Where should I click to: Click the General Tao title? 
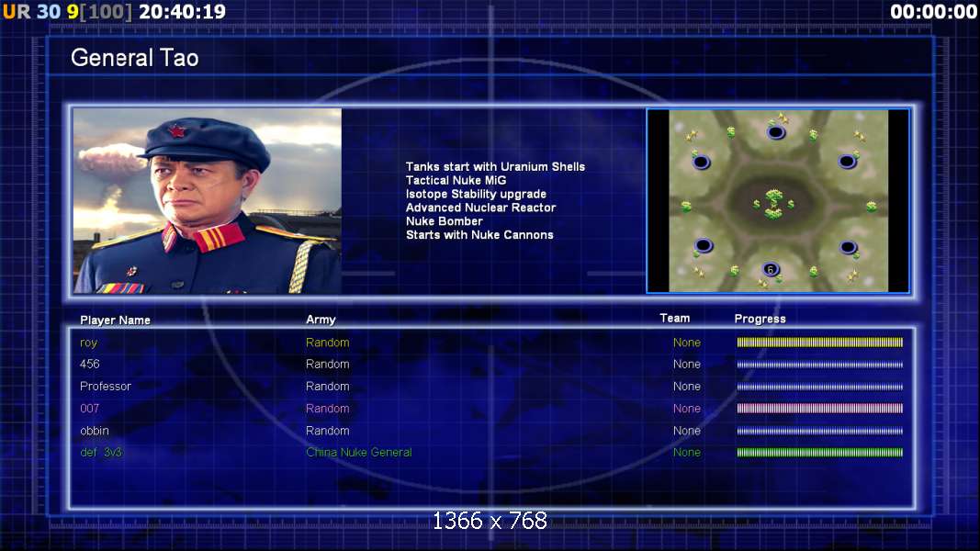coord(134,58)
